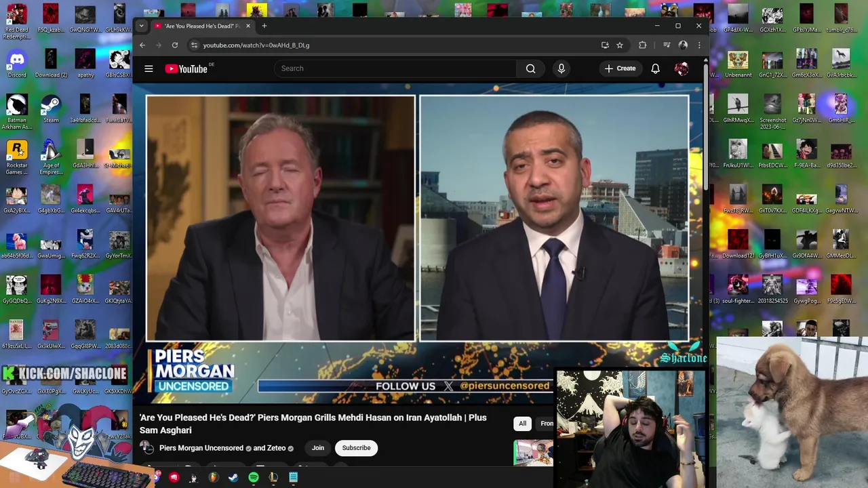Viewport: 868px width, 488px height.
Task: Focus the YouTube Search field
Action: pyautogui.click(x=395, y=68)
